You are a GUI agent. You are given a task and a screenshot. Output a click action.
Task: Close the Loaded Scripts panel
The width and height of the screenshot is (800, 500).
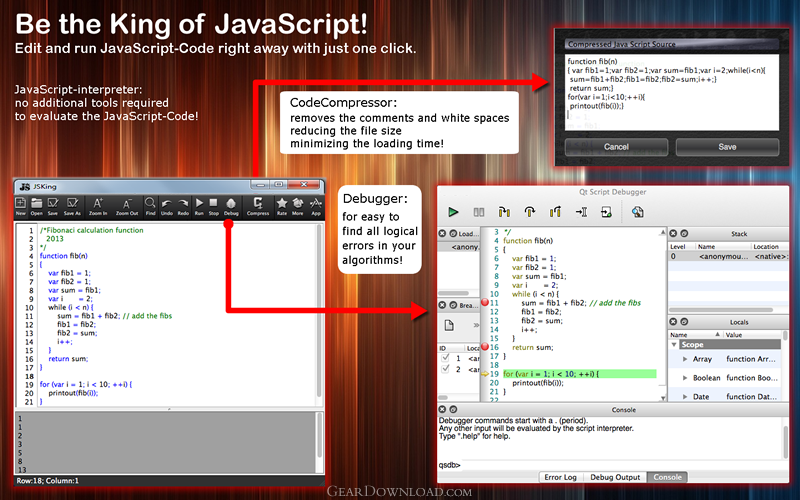442,233
